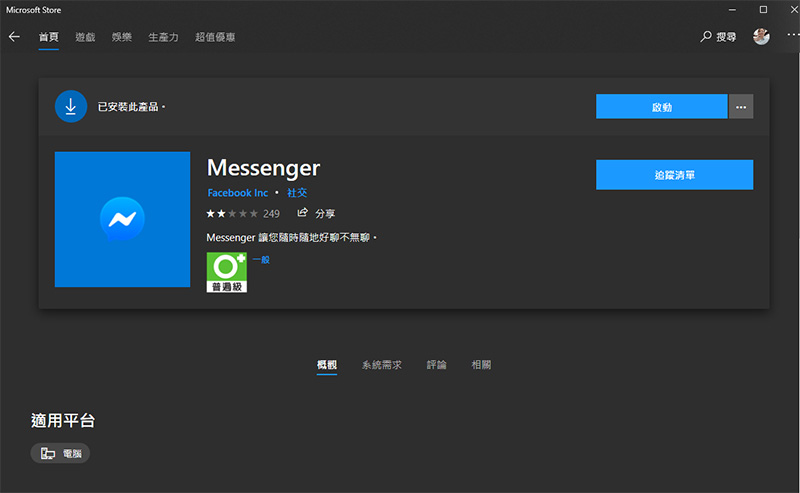Open the 搜尋 search box

tap(718, 37)
